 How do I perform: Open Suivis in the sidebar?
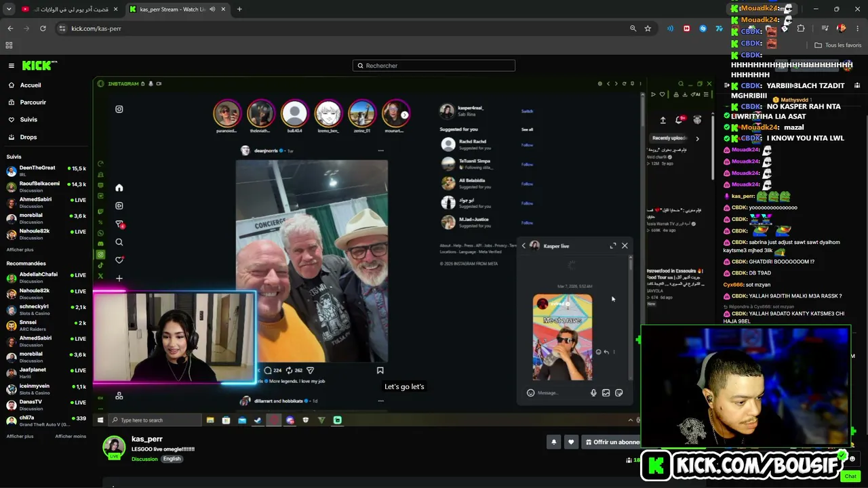click(x=28, y=119)
